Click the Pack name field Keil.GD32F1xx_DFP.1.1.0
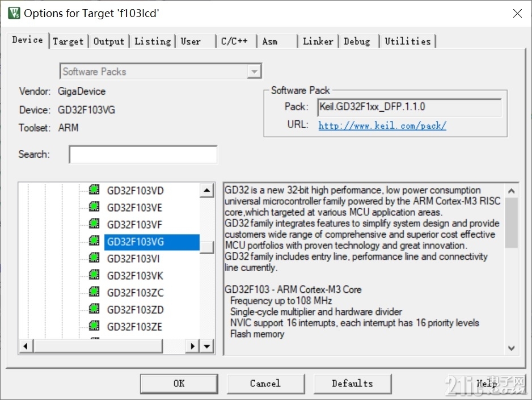This screenshot has height=400, width=532. (409, 107)
